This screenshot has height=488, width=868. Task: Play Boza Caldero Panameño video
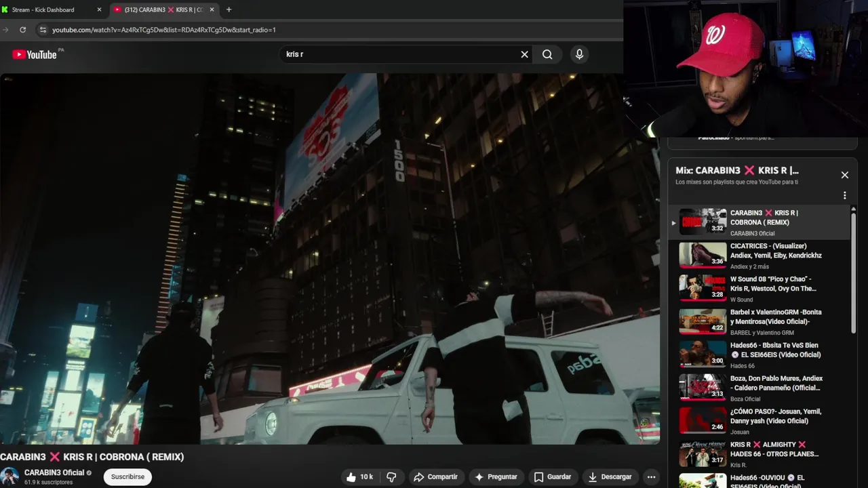tap(759, 388)
